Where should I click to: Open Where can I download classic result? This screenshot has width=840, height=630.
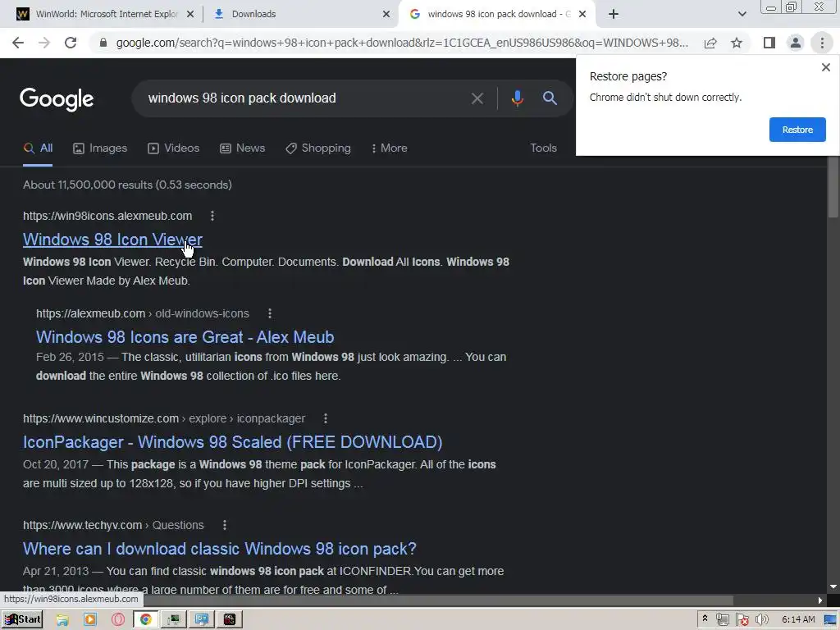point(220,549)
